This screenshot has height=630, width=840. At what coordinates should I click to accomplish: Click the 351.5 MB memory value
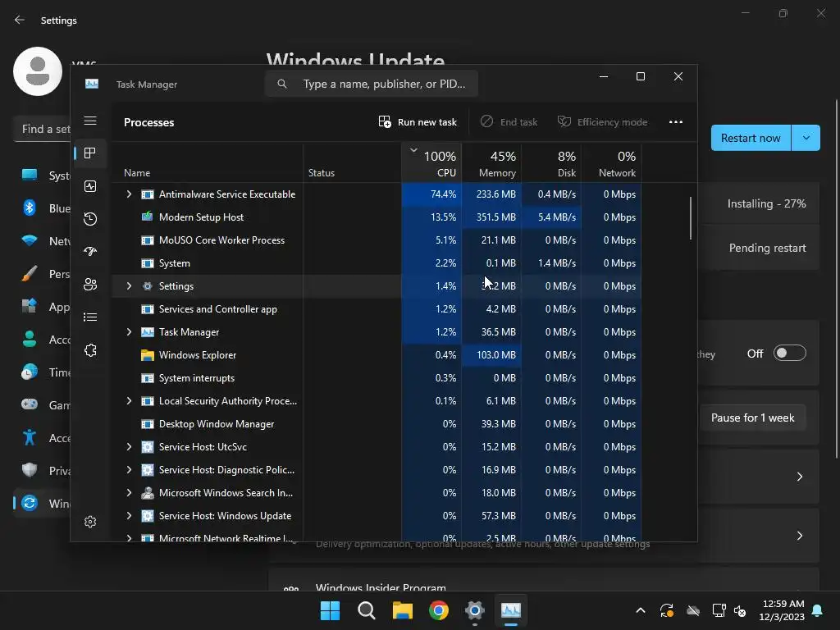[496, 217]
